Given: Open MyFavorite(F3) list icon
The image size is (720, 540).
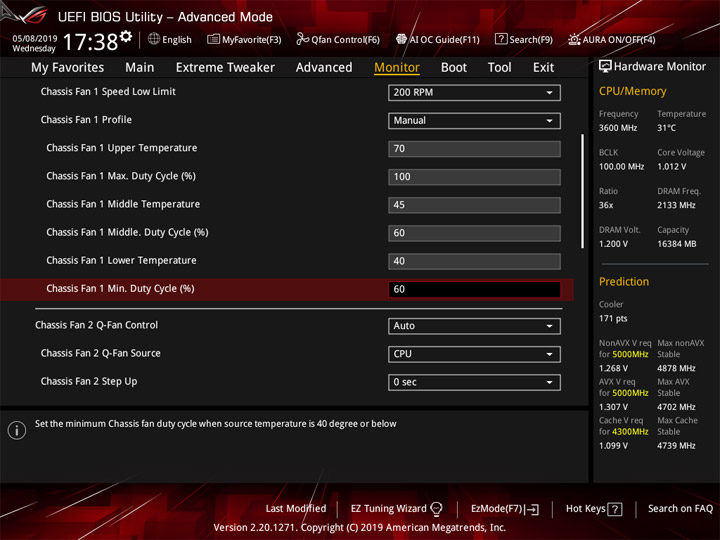Looking at the screenshot, I should [213, 39].
